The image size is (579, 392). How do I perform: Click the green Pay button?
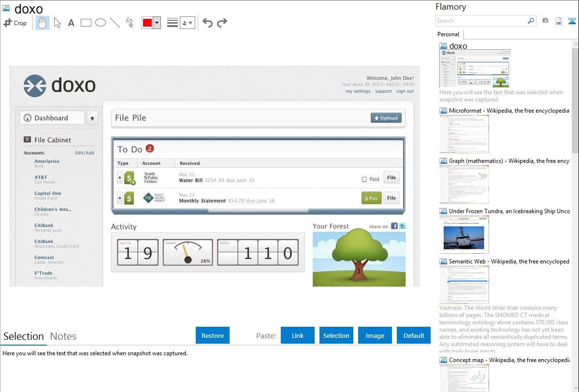(x=371, y=198)
